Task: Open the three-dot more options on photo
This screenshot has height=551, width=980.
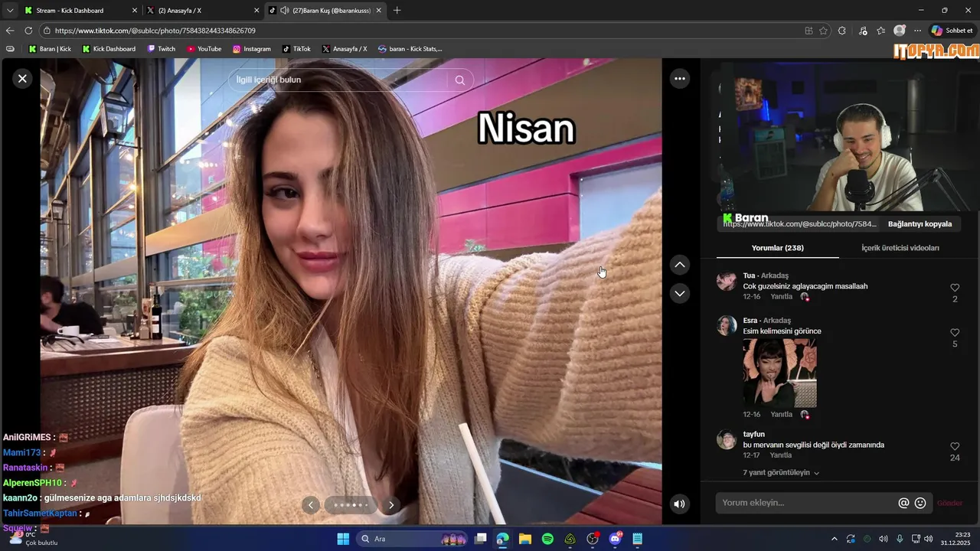Action: 679,78
